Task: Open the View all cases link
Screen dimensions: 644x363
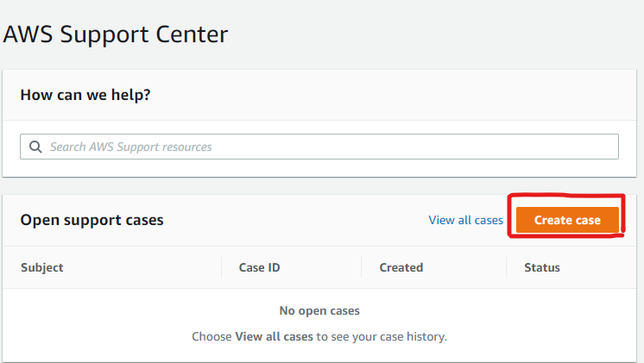Action: pos(465,220)
